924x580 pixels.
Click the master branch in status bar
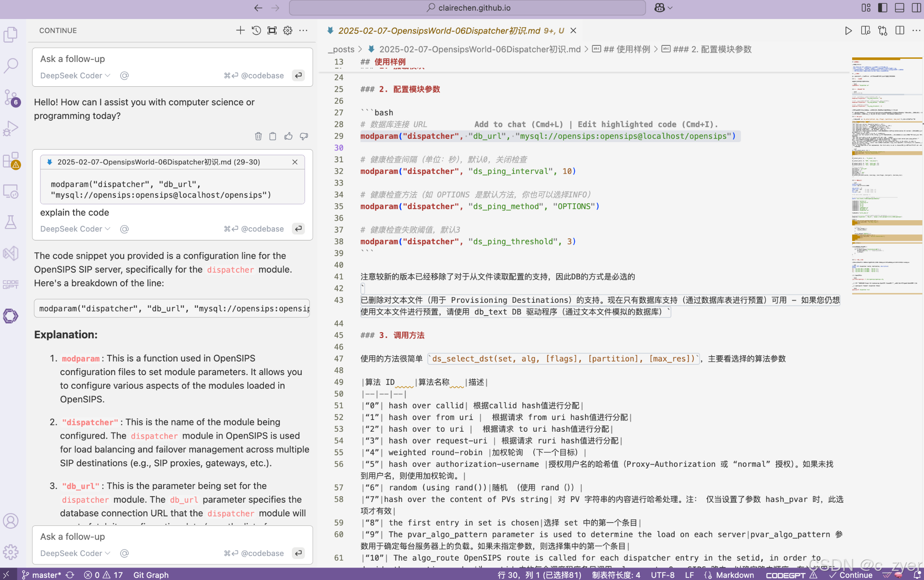tap(41, 575)
